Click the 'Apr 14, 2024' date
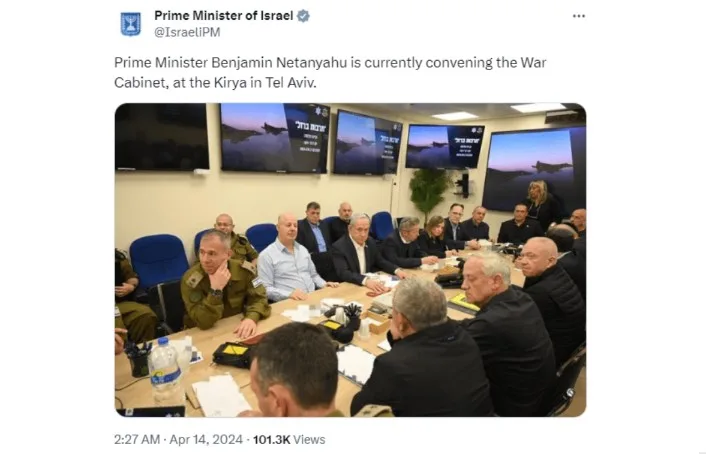The image size is (706, 454). pos(206,440)
